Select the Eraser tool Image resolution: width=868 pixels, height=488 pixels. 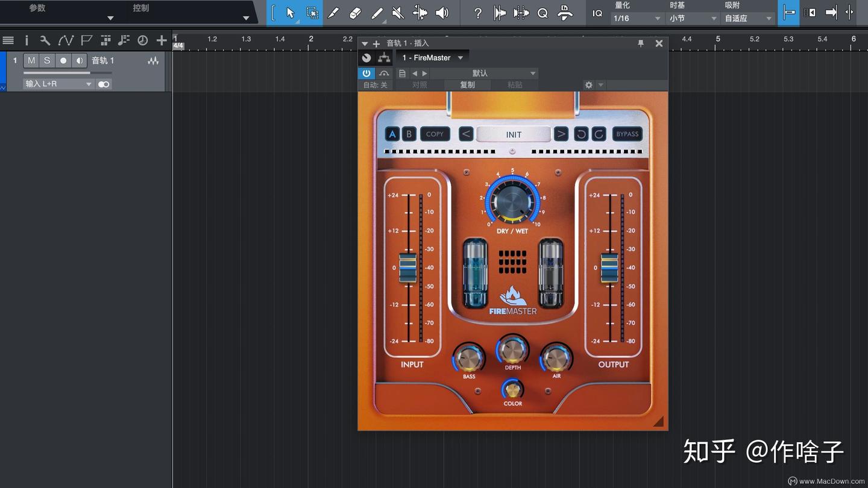[x=355, y=12]
